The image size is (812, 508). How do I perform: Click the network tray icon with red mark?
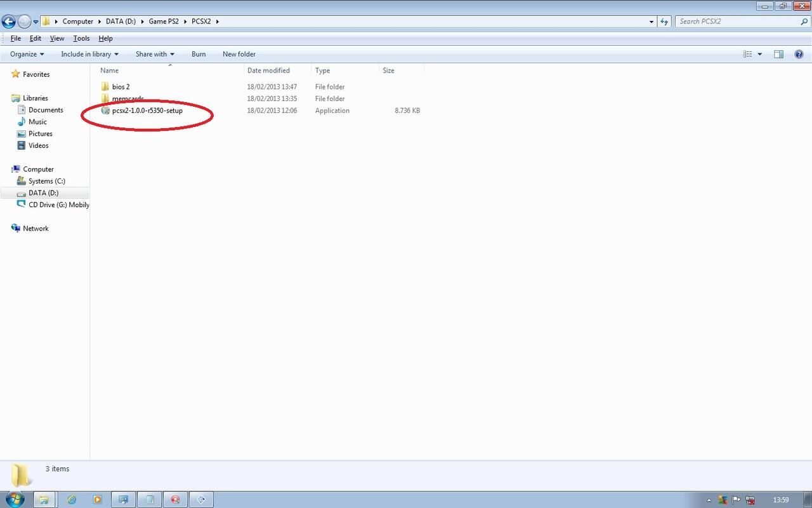click(x=750, y=500)
